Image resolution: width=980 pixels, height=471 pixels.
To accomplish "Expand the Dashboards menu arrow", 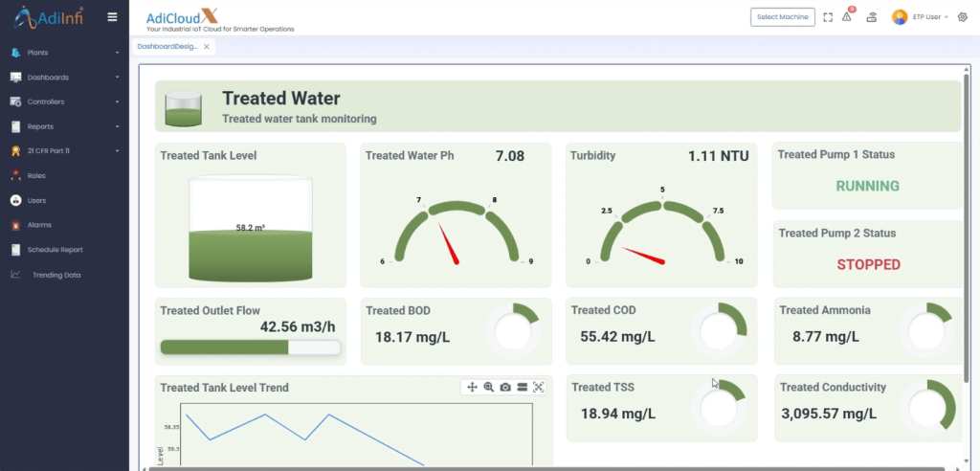I will [x=118, y=78].
